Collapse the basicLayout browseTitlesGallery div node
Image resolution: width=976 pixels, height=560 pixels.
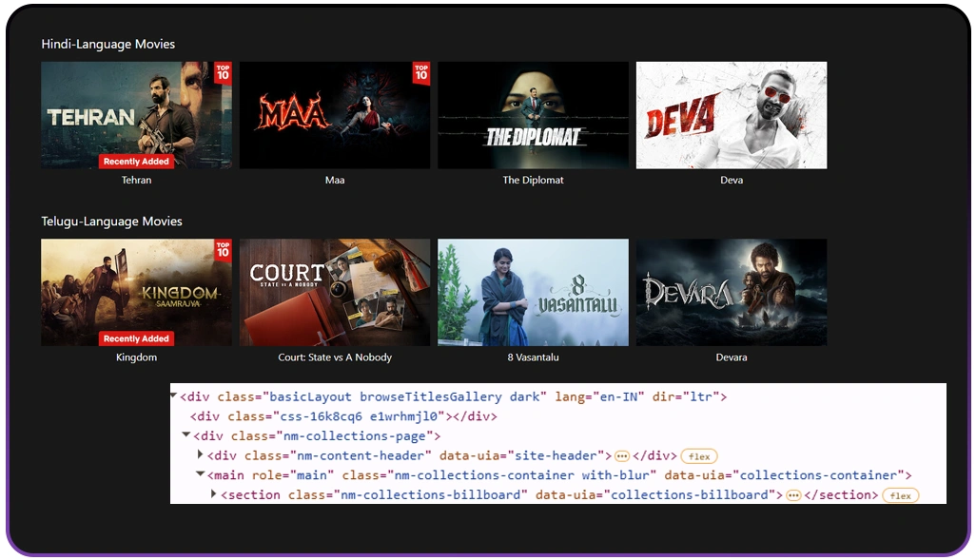click(x=173, y=396)
